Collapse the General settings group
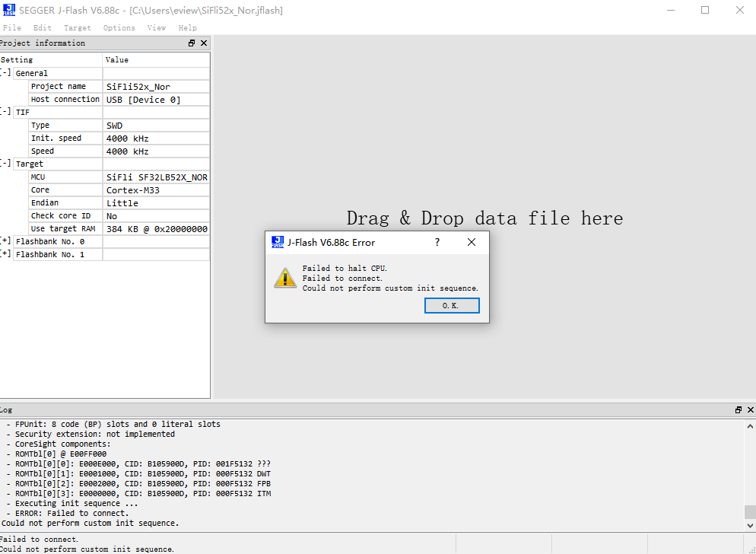This screenshot has width=756, height=554. [x=5, y=73]
